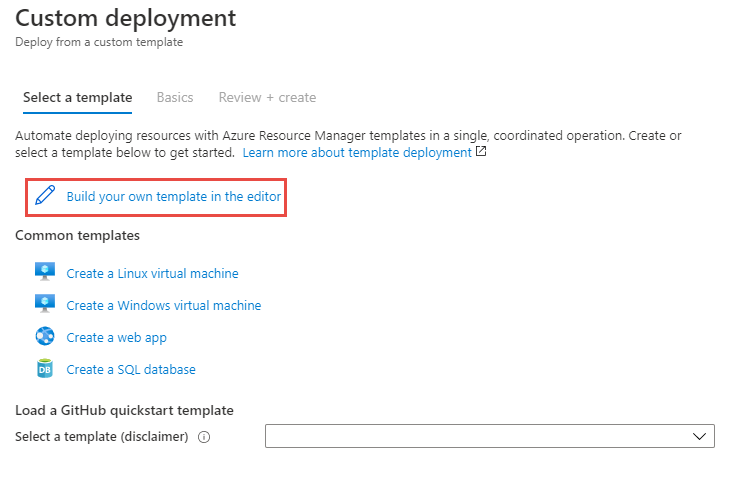This screenshot has height=481, width=734.
Task: Open 'Build your own template in the editor'
Action: 173,197
